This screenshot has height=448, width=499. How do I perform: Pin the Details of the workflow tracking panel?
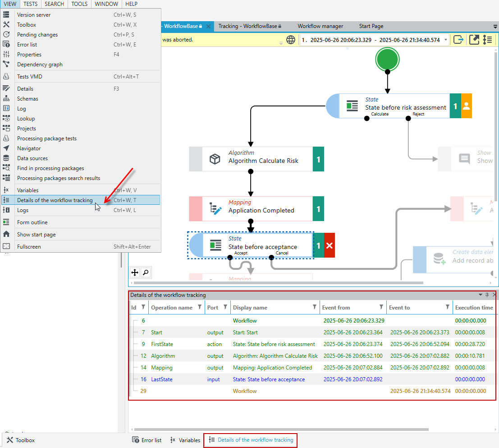[487, 295]
